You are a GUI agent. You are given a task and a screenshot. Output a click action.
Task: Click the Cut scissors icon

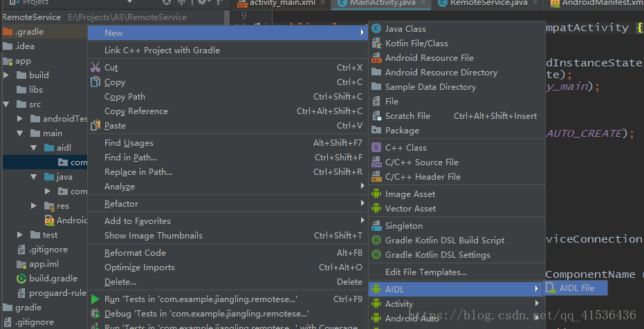tap(95, 67)
